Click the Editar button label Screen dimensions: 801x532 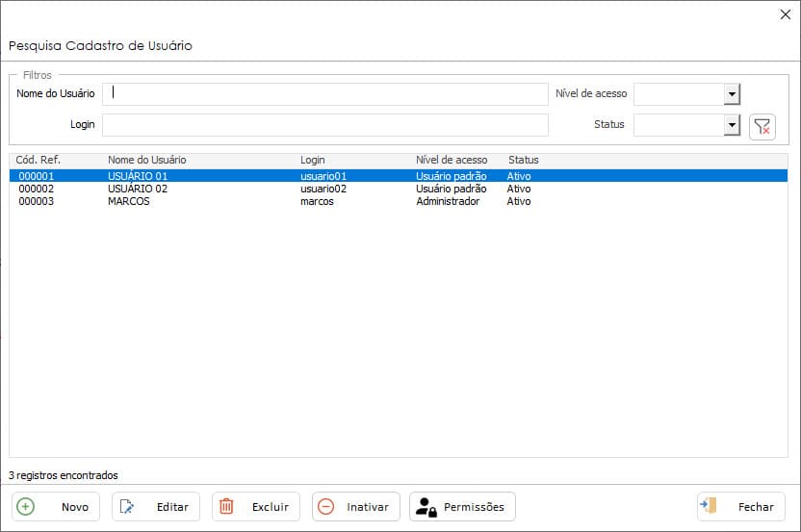click(x=172, y=507)
